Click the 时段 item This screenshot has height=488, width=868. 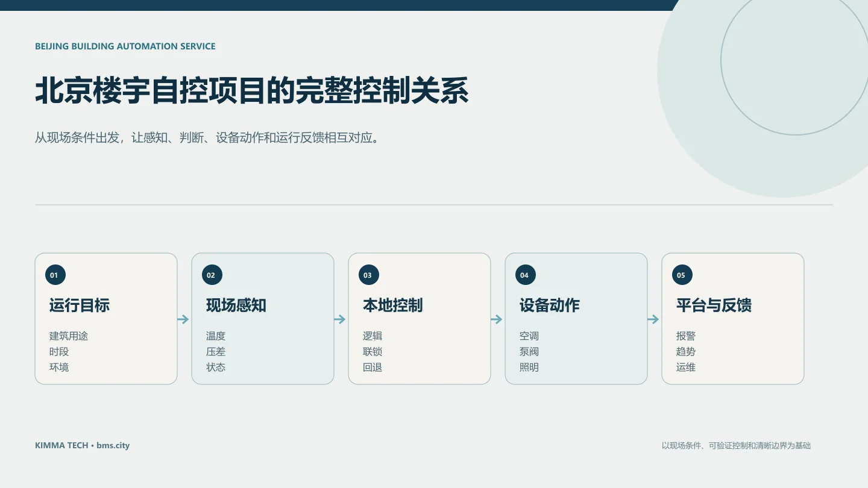point(59,352)
